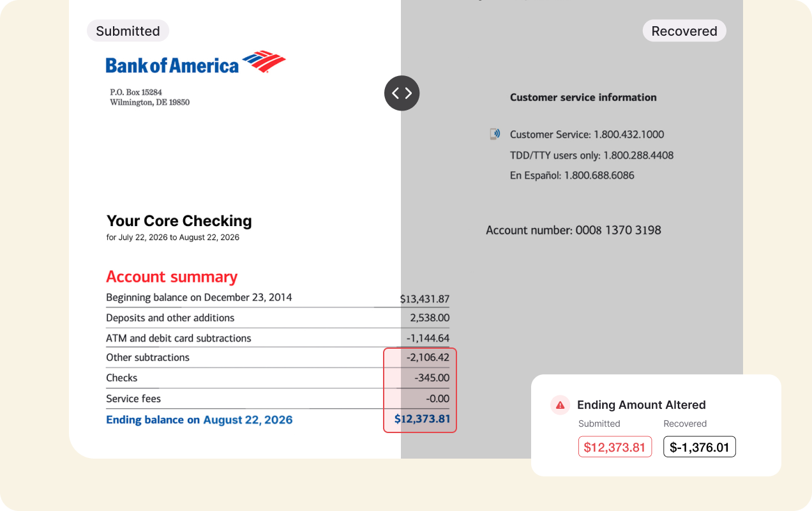This screenshot has width=812, height=511.
Task: Click the En Español phone number line
Action: (x=572, y=175)
